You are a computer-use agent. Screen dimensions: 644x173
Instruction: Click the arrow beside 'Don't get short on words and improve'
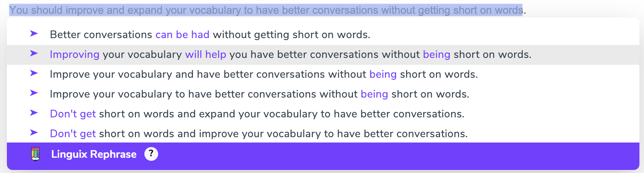(34, 133)
